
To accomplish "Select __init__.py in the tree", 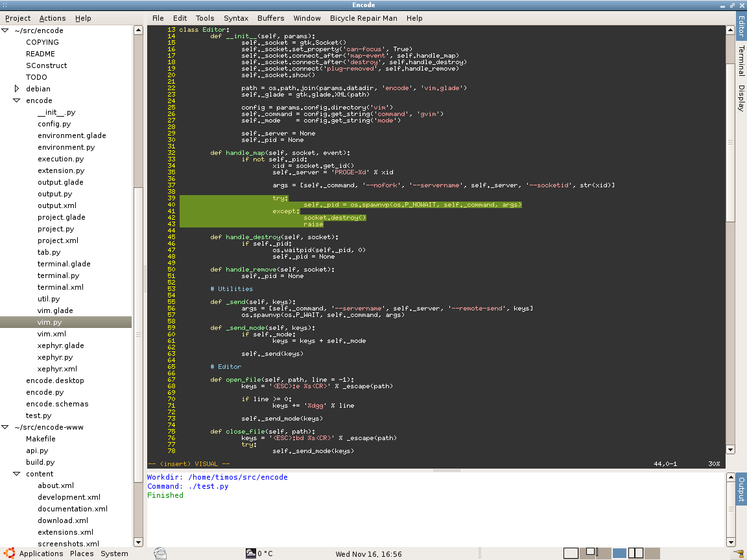I will 56,112.
